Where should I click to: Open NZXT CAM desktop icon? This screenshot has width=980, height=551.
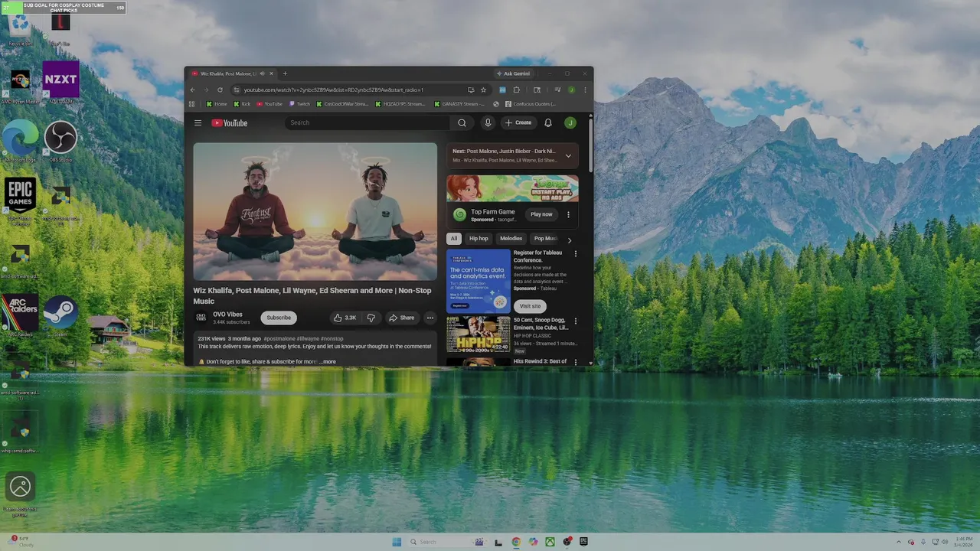point(60,83)
